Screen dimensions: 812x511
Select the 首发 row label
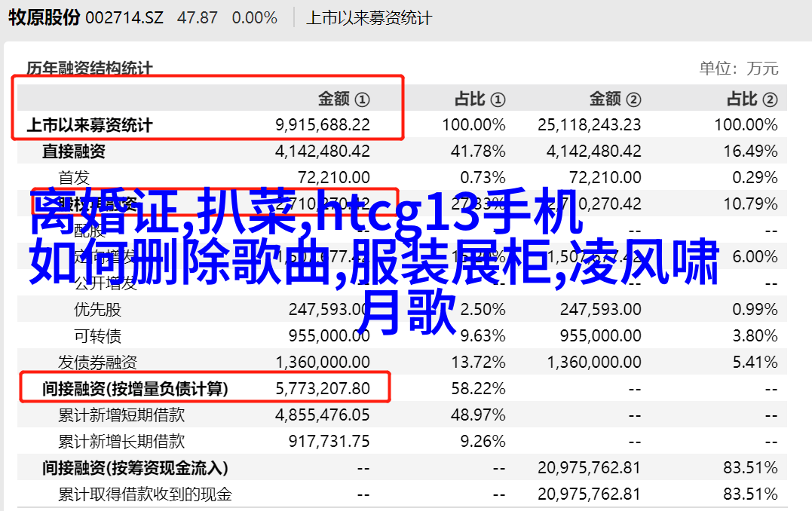[74, 178]
